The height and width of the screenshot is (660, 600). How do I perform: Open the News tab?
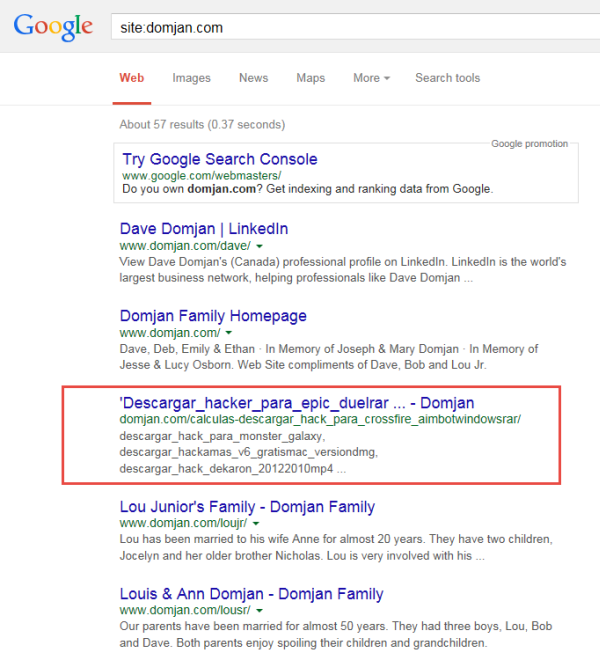click(253, 78)
